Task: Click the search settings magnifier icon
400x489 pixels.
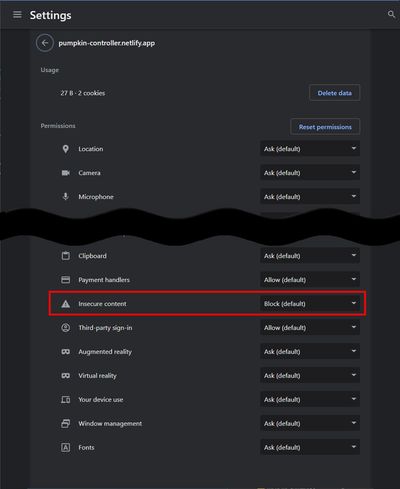Action: [x=391, y=14]
